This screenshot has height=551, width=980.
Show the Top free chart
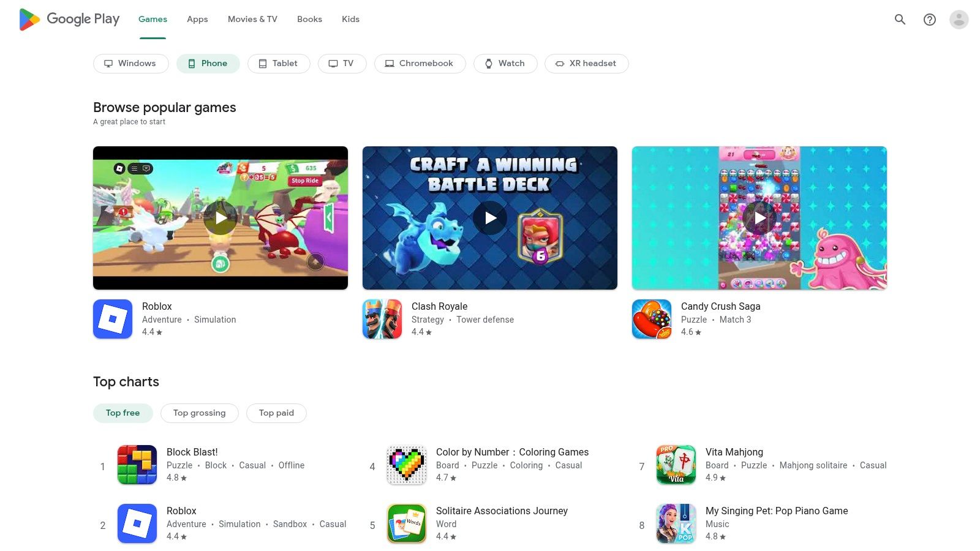click(x=123, y=413)
